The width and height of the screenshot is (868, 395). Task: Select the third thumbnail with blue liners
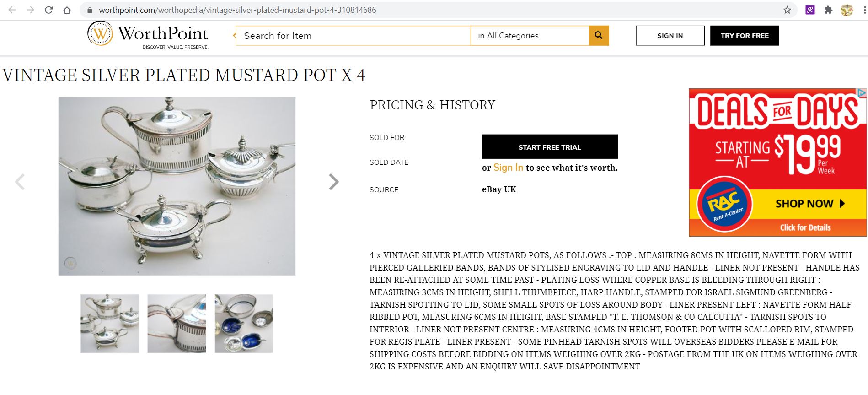click(x=244, y=323)
